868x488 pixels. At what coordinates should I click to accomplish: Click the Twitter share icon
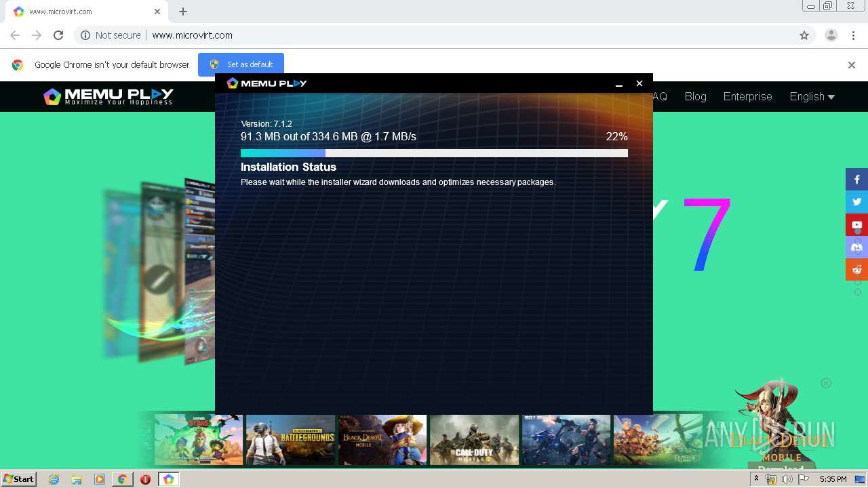856,202
